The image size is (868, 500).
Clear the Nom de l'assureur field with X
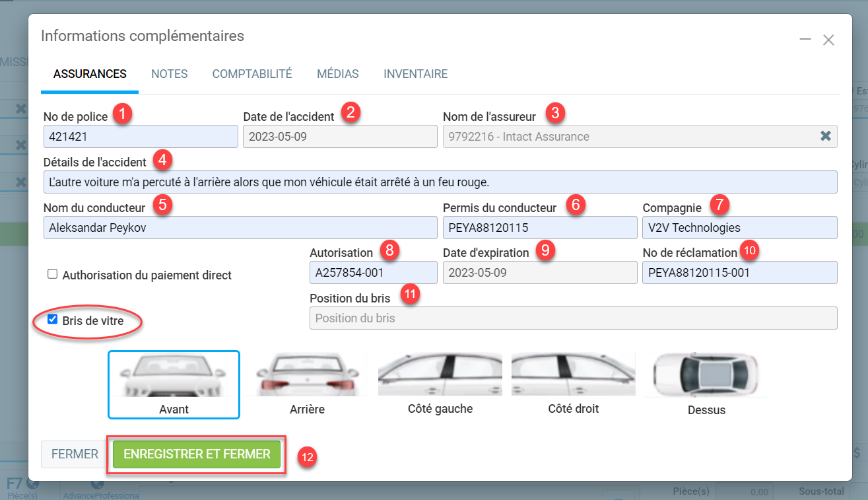click(x=825, y=136)
